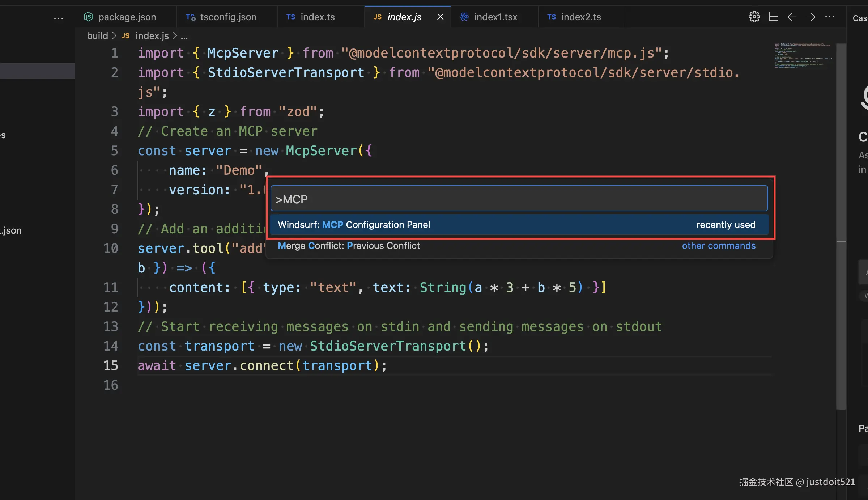Viewport: 868px width, 500px height.
Task: Click the index1.tsx React file icon
Action: [464, 17]
